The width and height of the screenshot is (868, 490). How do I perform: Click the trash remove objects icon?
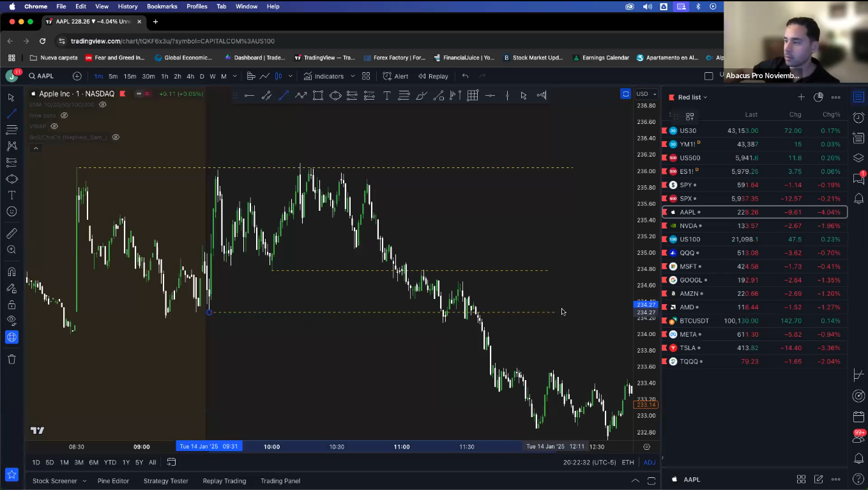(11, 359)
